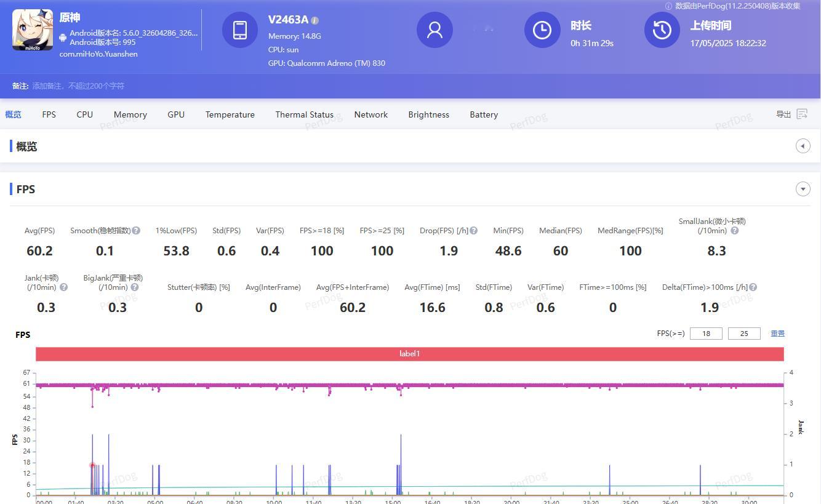Open the Temperature tab
This screenshot has width=821, height=504.
[x=230, y=114]
